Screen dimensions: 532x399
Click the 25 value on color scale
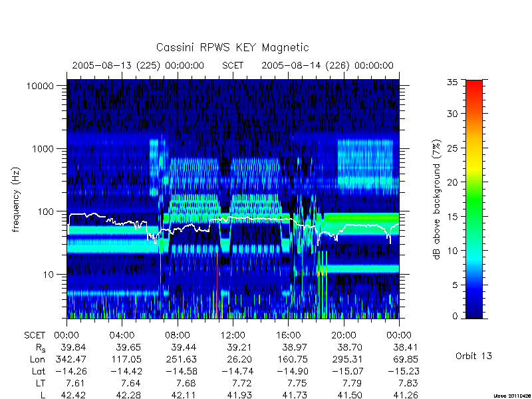click(452, 148)
